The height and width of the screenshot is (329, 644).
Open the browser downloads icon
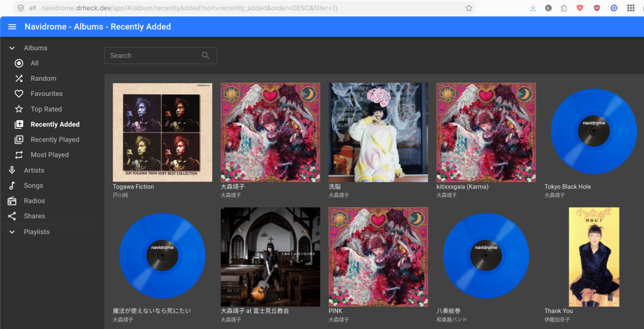pyautogui.click(x=533, y=8)
